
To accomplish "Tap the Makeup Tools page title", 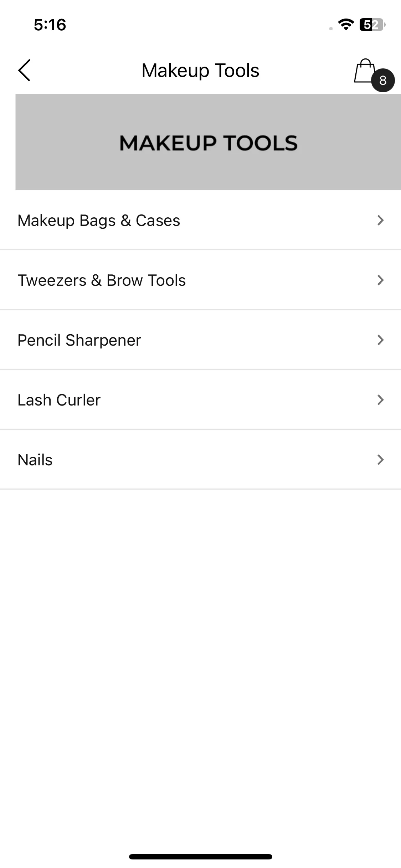I will point(200,71).
